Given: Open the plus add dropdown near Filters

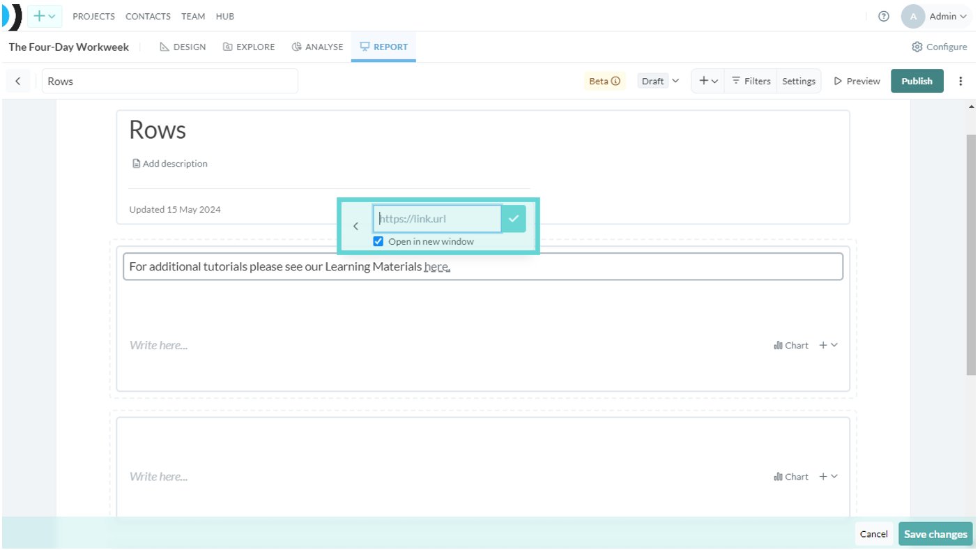Looking at the screenshot, I should (x=708, y=81).
